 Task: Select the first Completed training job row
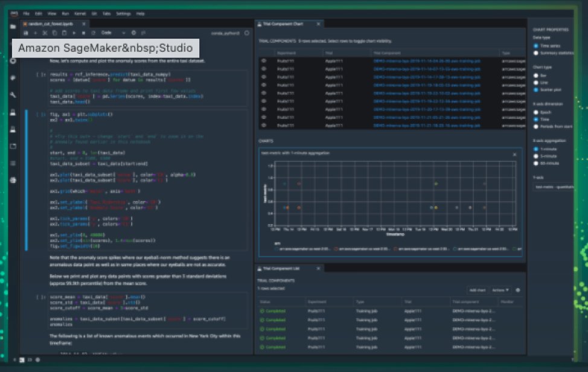(390, 311)
